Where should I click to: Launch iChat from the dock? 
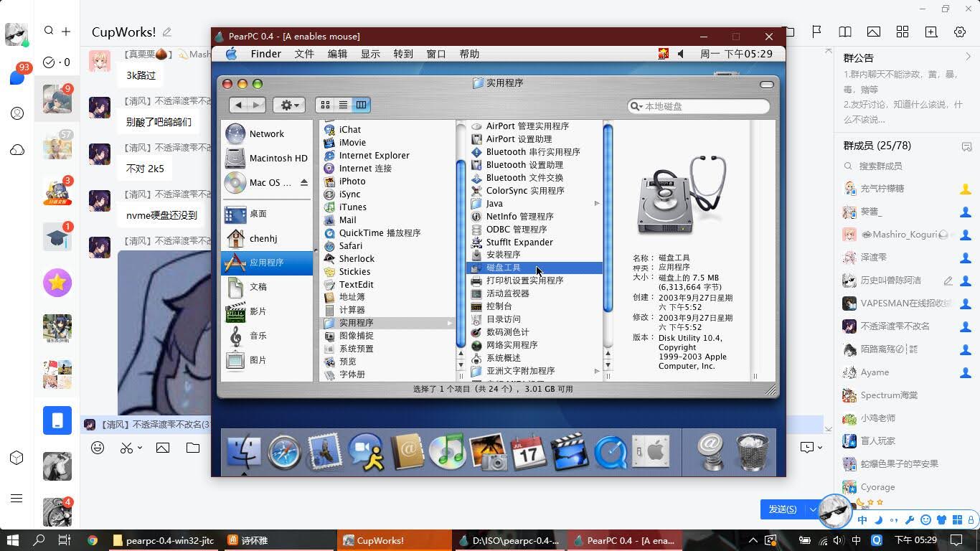tap(366, 453)
